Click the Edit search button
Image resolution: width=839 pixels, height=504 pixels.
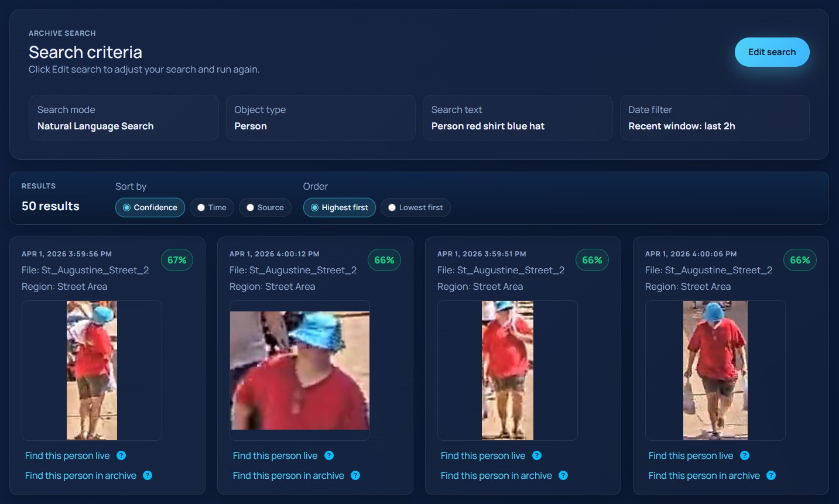772,52
